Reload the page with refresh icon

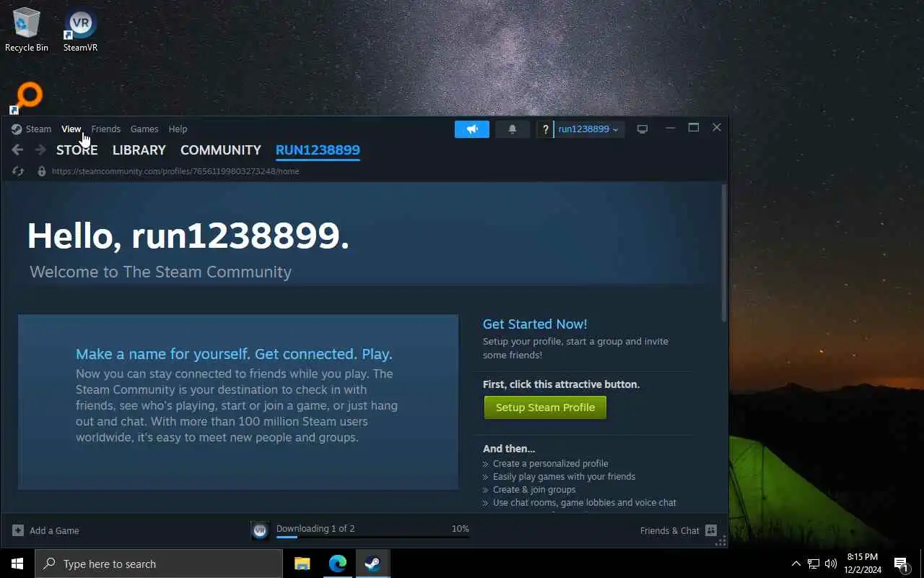[18, 171]
